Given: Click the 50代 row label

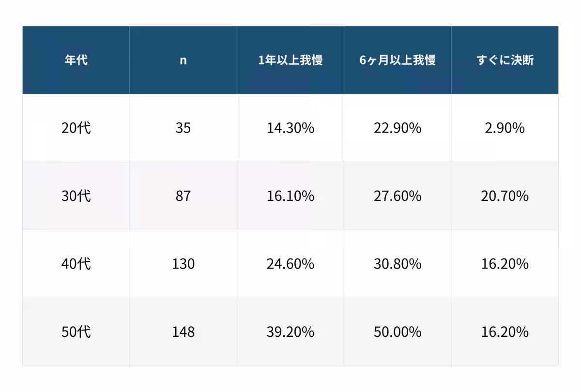Looking at the screenshot, I should click(76, 332).
